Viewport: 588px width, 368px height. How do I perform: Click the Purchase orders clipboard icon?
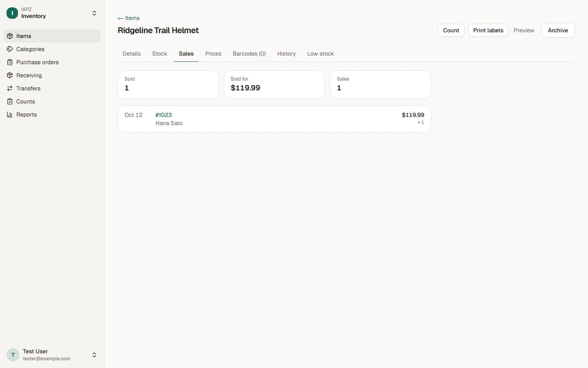tap(10, 62)
